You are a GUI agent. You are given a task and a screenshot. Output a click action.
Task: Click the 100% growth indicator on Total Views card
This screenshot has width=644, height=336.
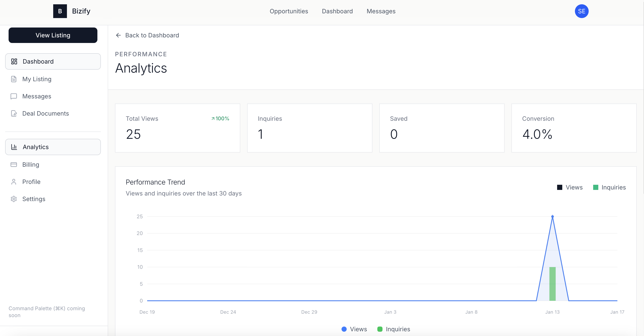point(220,118)
